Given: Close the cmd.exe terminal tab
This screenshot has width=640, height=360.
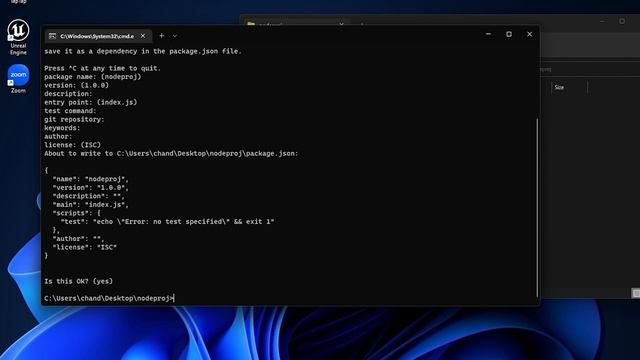Looking at the screenshot, I should [143, 36].
